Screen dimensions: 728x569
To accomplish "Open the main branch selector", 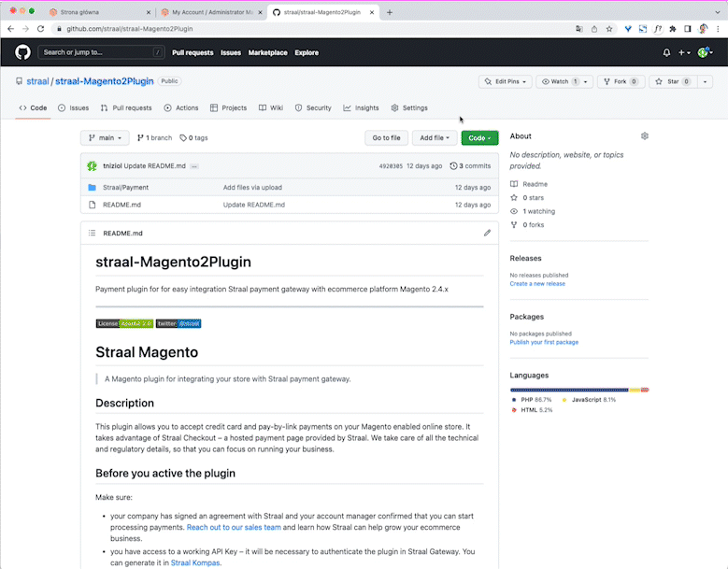I will click(105, 138).
